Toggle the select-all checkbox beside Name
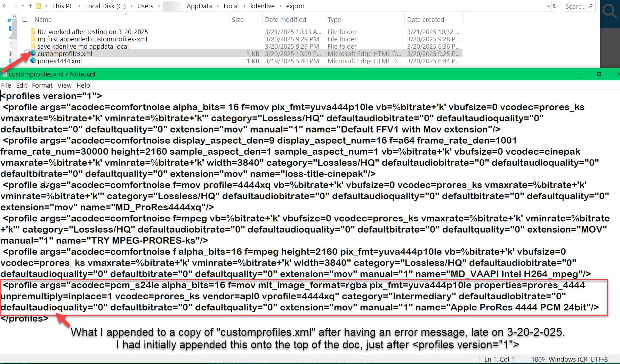 25,19
